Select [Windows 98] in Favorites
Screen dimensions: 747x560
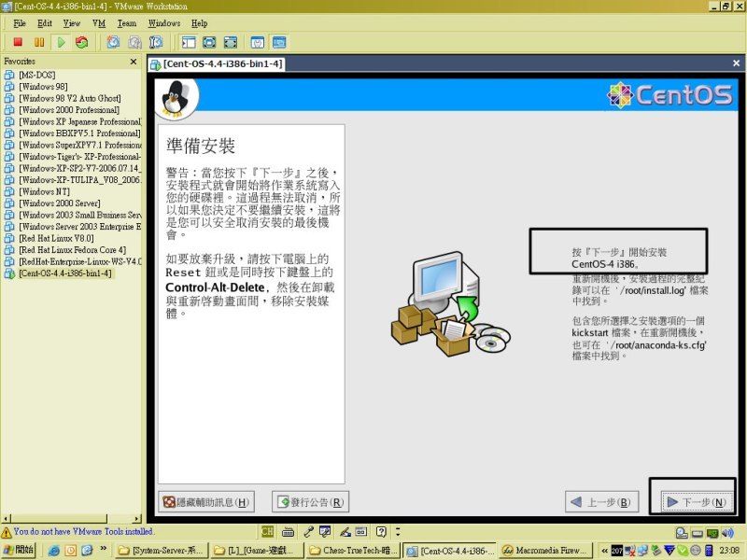43,87
